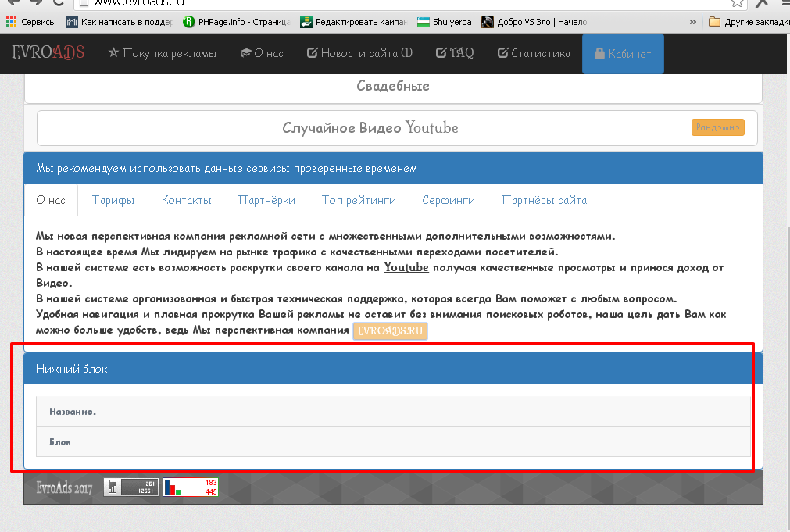Open Покупка рекламы in navbar
This screenshot has width=790, height=532.
pos(163,53)
